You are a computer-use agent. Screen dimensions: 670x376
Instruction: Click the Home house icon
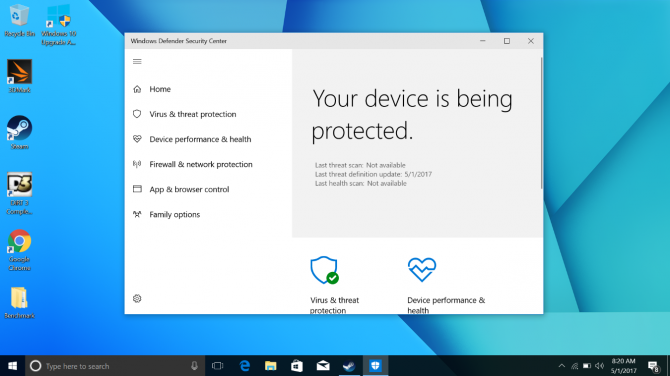click(x=137, y=89)
